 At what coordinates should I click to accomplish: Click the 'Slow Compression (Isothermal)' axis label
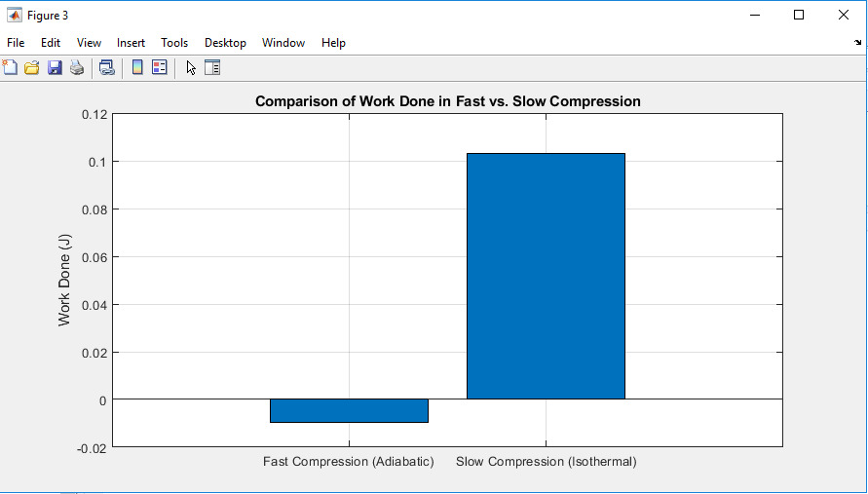pyautogui.click(x=547, y=461)
